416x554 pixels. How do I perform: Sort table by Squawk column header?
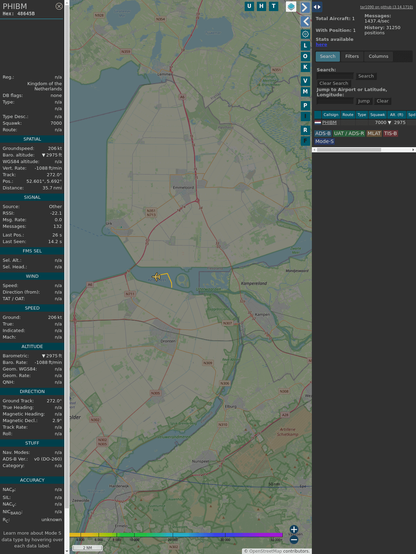pyautogui.click(x=377, y=115)
